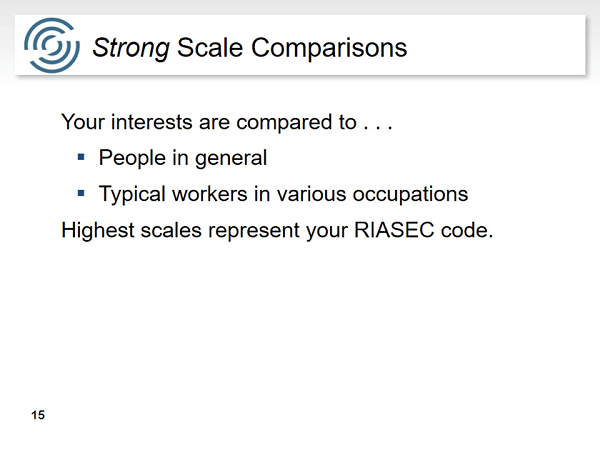Click the word Scale in the title
Screen dimensions: 600x450
(x=210, y=47)
